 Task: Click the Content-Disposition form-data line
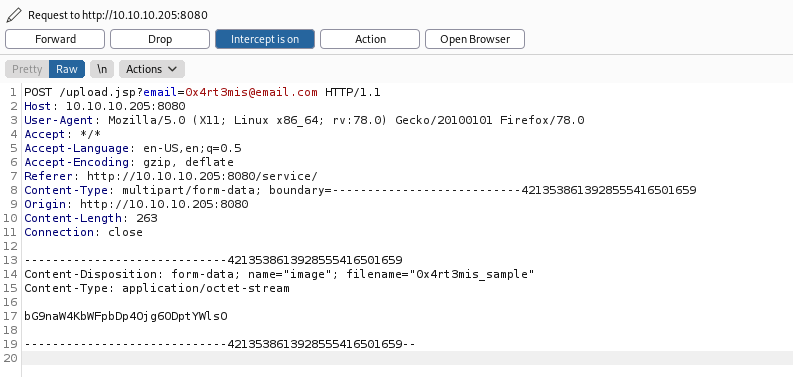coord(279,274)
